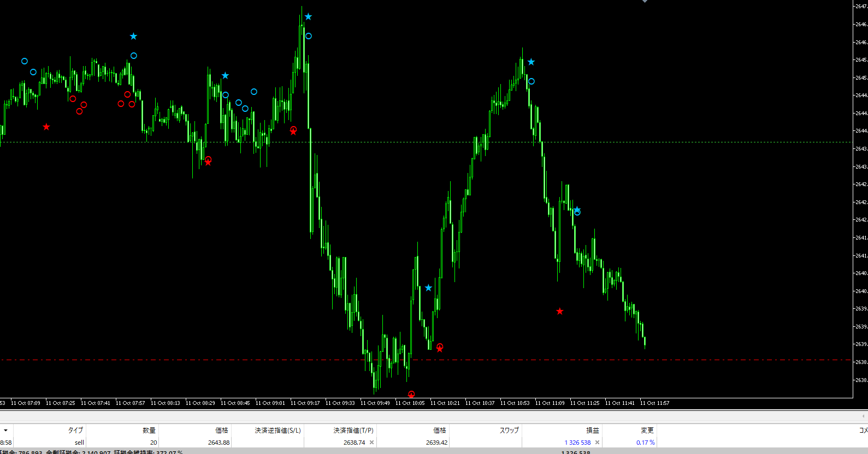Click the 11 Oct 11:09 time label
This screenshot has width=868, height=454.
[x=550, y=403]
